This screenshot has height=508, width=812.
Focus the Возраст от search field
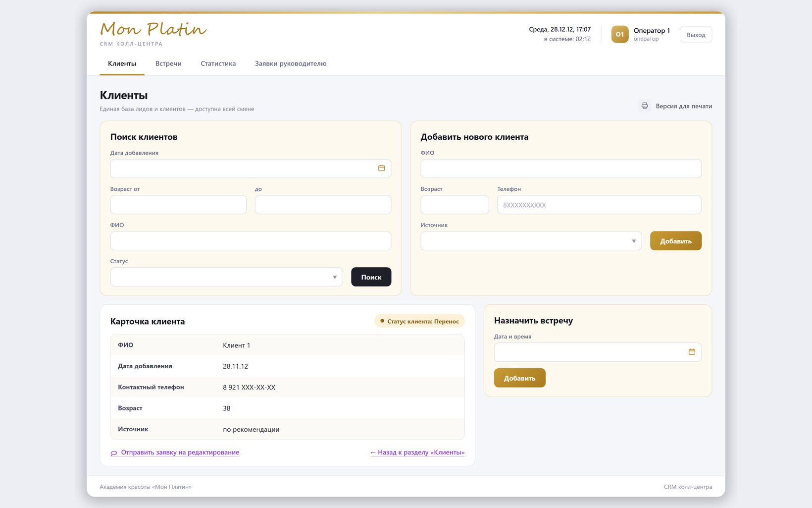click(178, 205)
